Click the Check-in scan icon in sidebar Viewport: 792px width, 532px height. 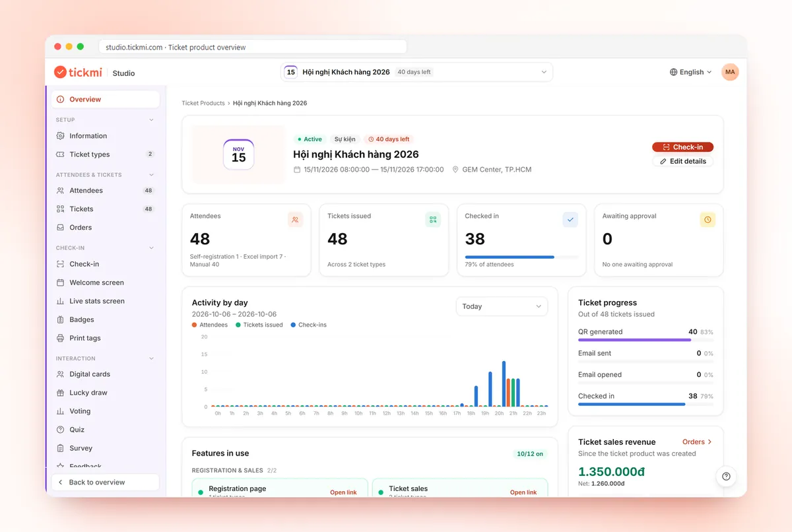(x=61, y=264)
